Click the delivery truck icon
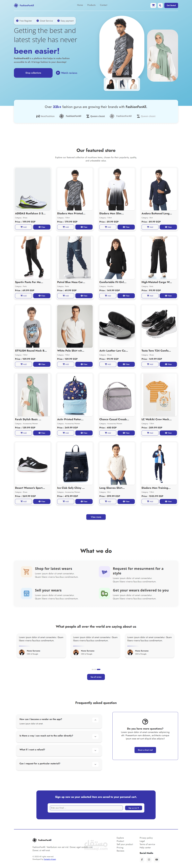 click(104, 593)
